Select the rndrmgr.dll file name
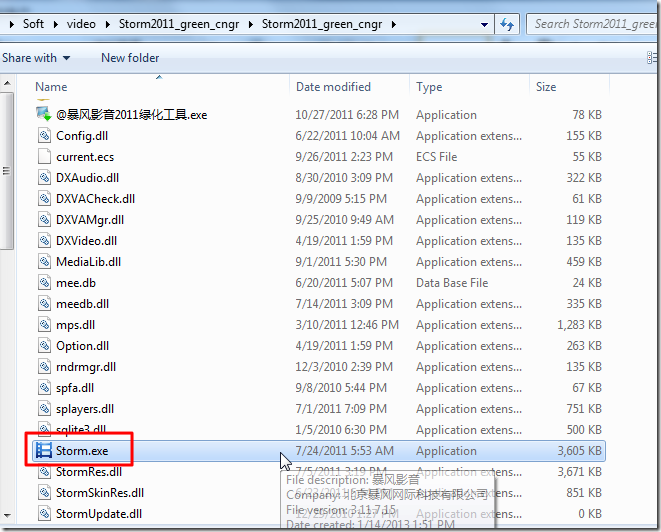 point(86,367)
